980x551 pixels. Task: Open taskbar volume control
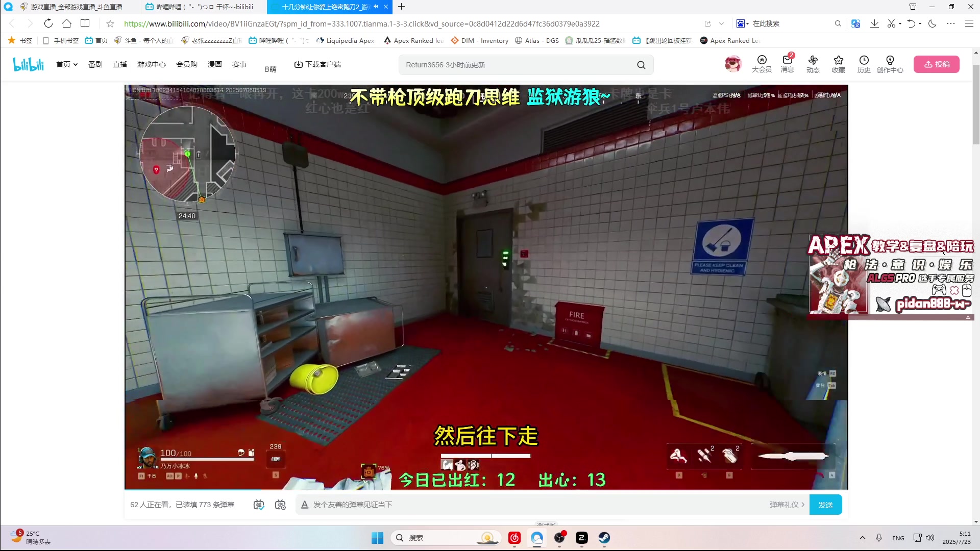(930, 538)
